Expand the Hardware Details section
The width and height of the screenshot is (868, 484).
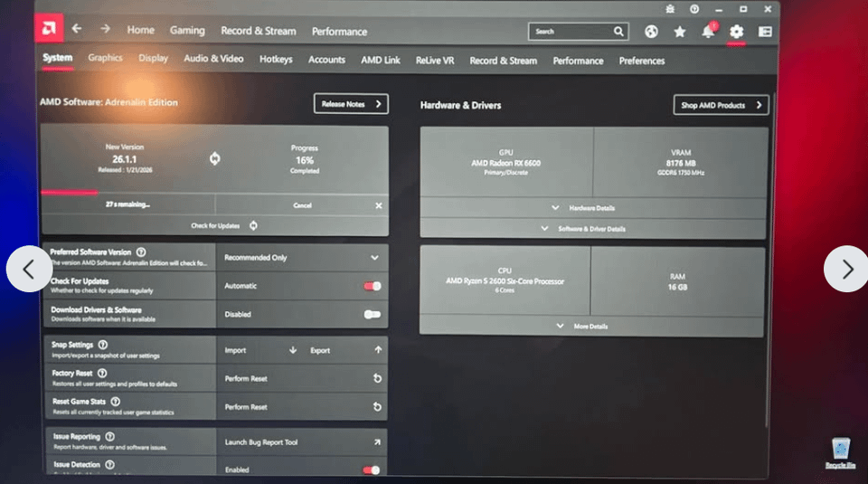click(x=593, y=208)
